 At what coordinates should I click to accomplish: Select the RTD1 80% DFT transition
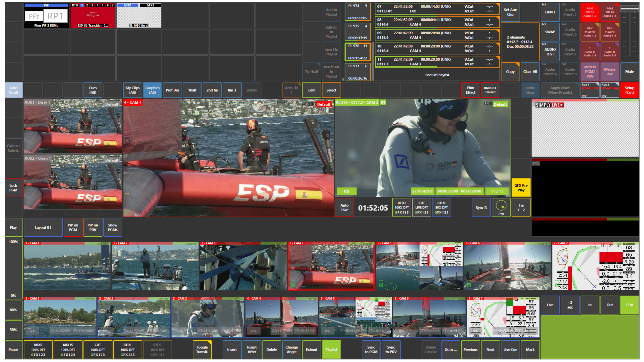(x=442, y=207)
